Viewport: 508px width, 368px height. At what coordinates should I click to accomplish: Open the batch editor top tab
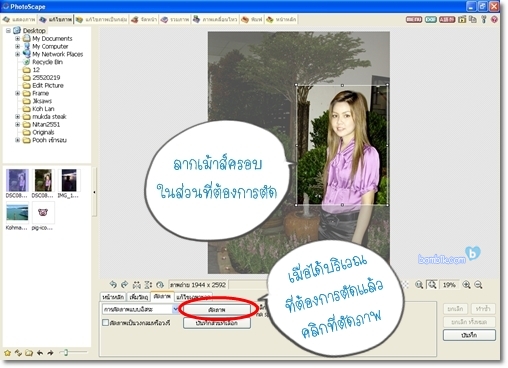click(102, 20)
